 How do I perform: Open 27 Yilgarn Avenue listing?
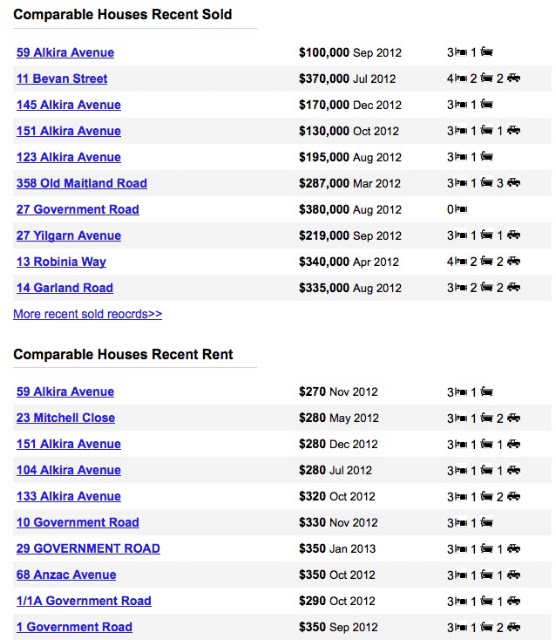click(x=69, y=236)
